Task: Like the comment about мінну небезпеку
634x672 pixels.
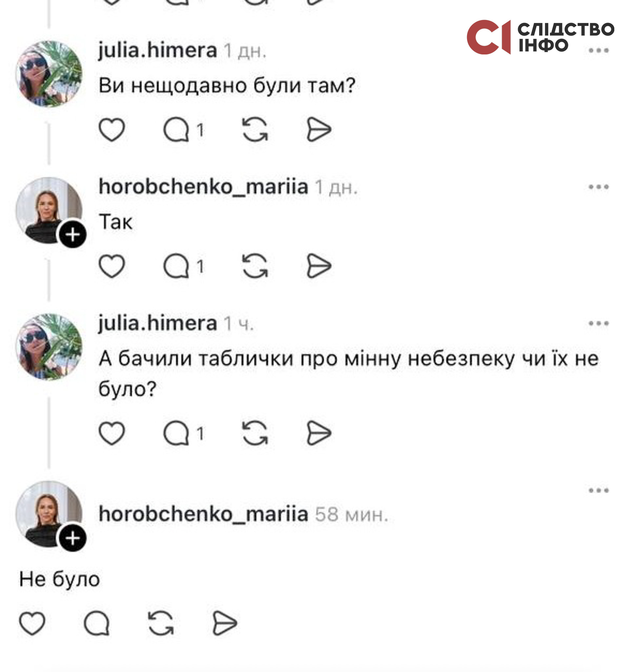Action: 112,433
